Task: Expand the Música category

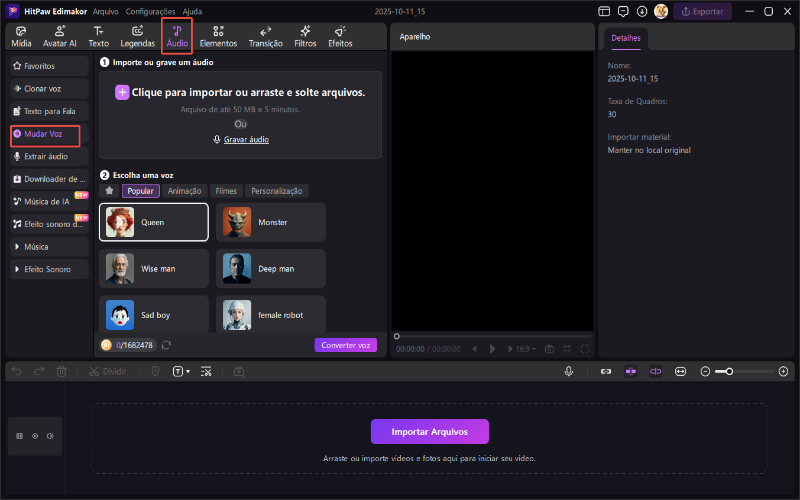Action: 49,246
